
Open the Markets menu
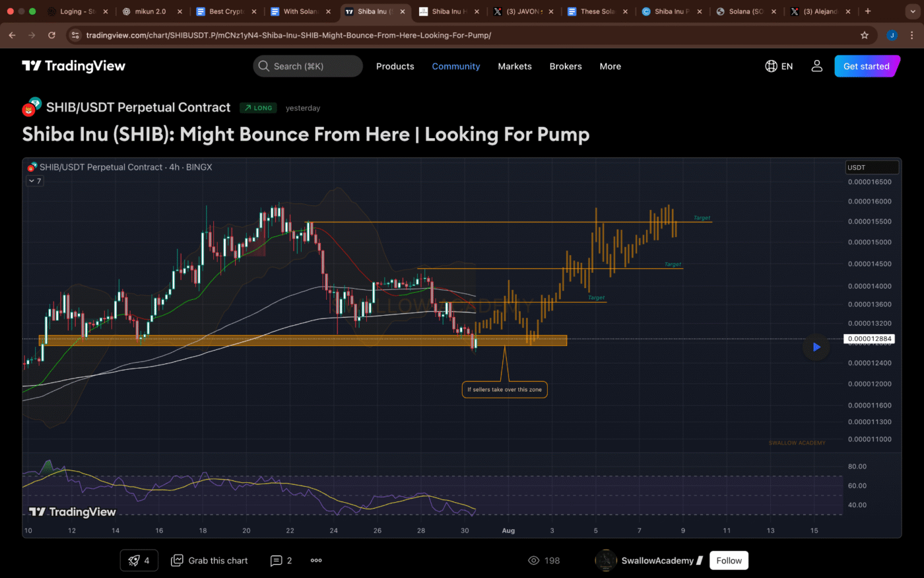515,66
